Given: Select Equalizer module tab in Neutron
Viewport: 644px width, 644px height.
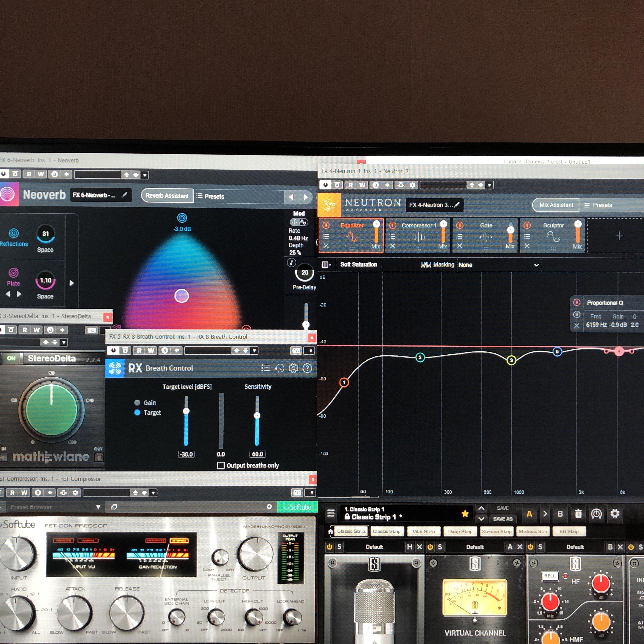Looking at the screenshot, I should point(351,235).
